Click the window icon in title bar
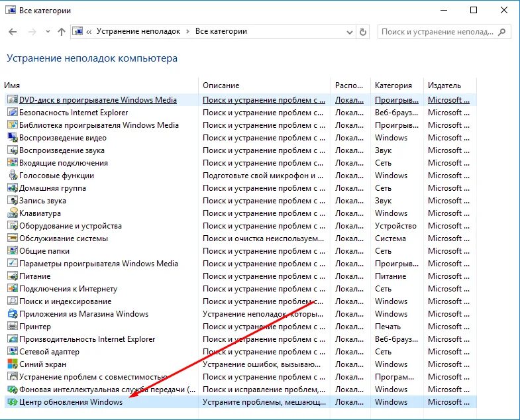 pos(11,10)
